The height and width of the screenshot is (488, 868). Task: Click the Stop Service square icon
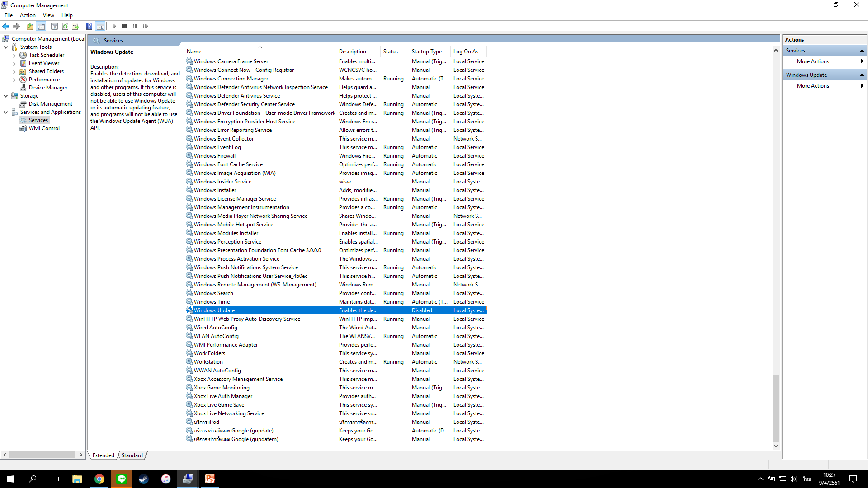(x=124, y=26)
